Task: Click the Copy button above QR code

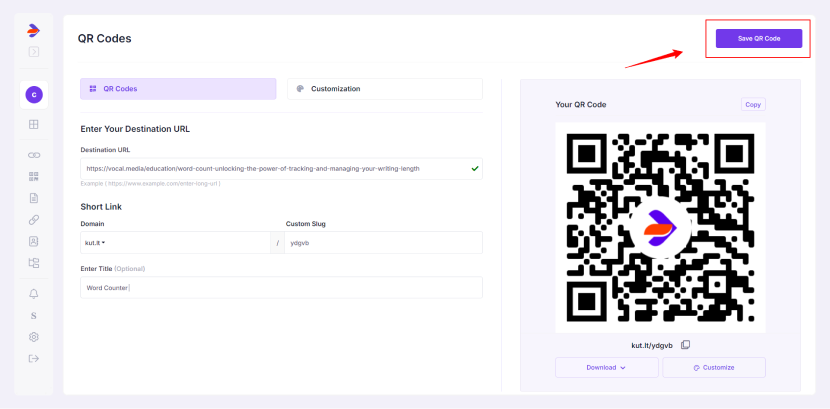Action: click(753, 104)
